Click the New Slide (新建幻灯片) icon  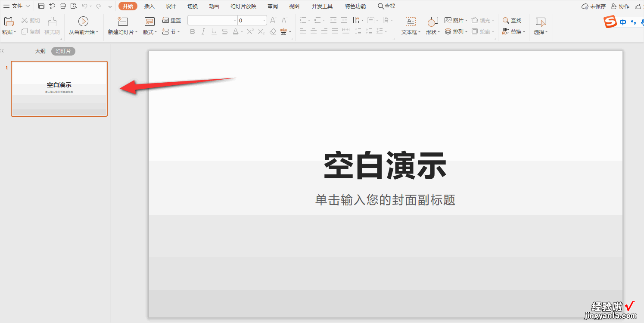pyautogui.click(x=122, y=22)
